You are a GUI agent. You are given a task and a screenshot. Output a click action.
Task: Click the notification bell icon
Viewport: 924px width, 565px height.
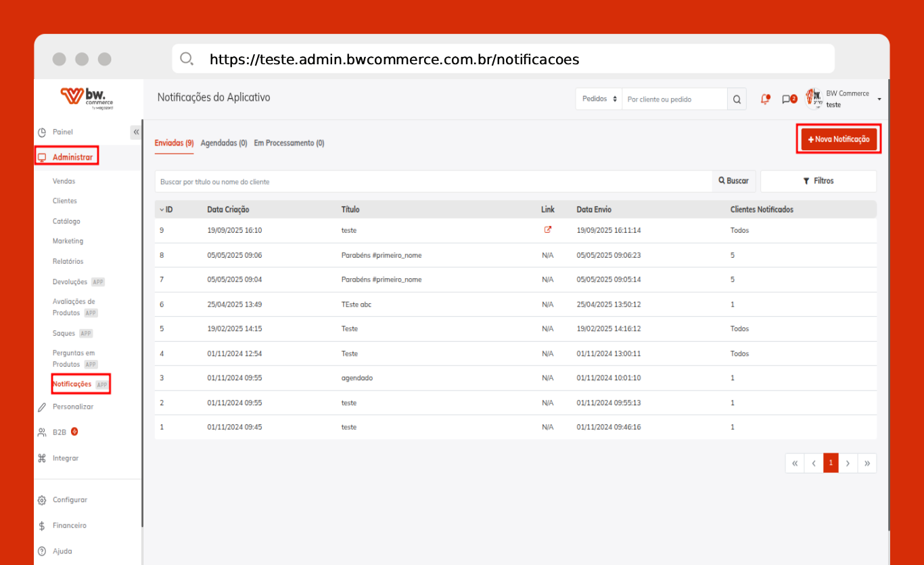click(x=765, y=99)
